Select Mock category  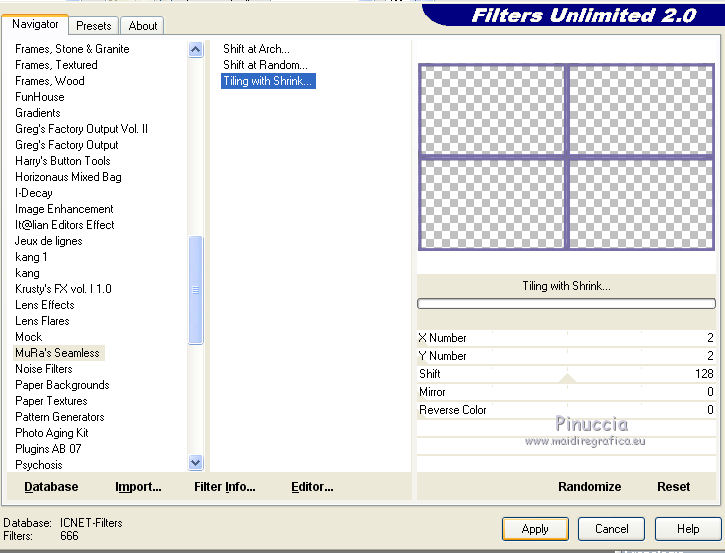(x=29, y=337)
